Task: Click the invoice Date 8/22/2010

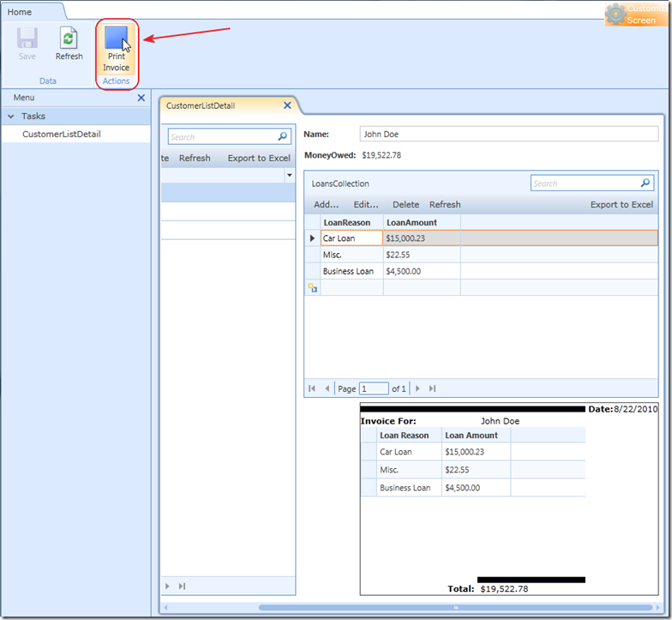Action: pyautogui.click(x=636, y=409)
